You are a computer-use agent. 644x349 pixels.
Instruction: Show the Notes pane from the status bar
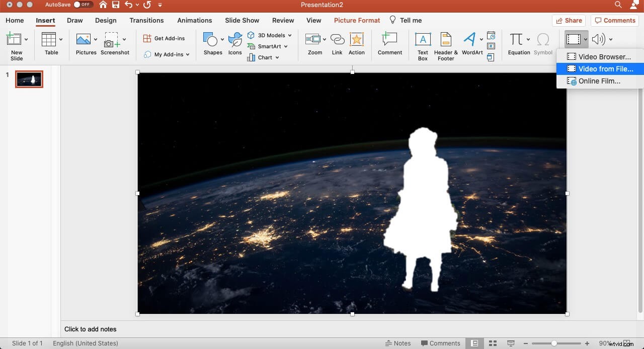click(398, 343)
